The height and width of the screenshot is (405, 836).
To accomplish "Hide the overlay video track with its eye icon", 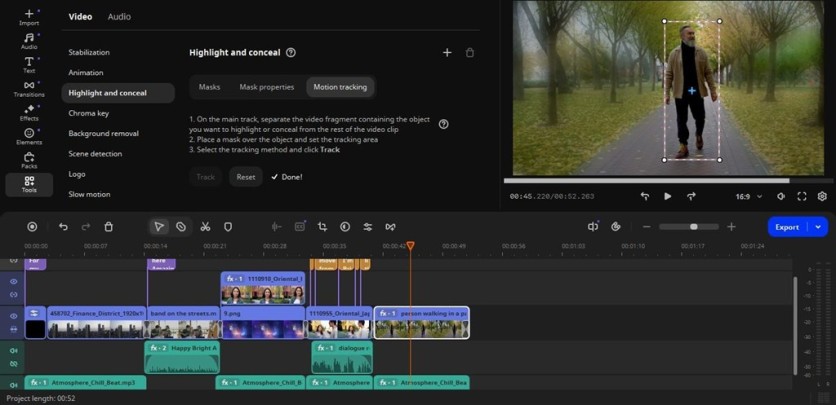I will tap(14, 281).
